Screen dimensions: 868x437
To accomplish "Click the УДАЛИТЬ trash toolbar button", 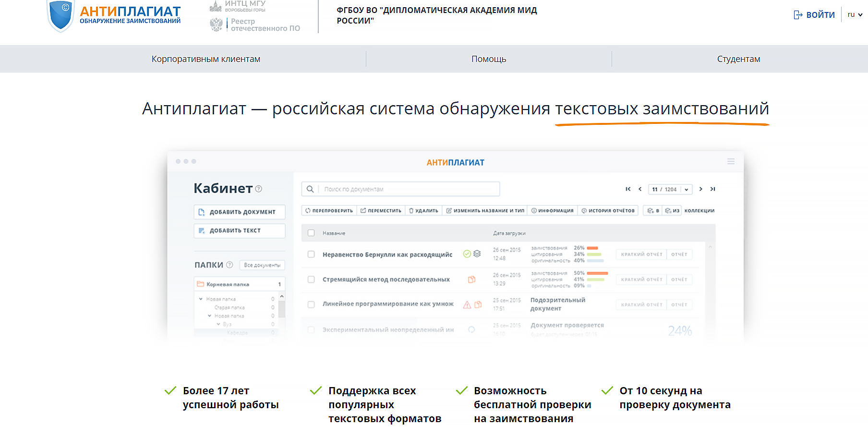I will [x=423, y=210].
